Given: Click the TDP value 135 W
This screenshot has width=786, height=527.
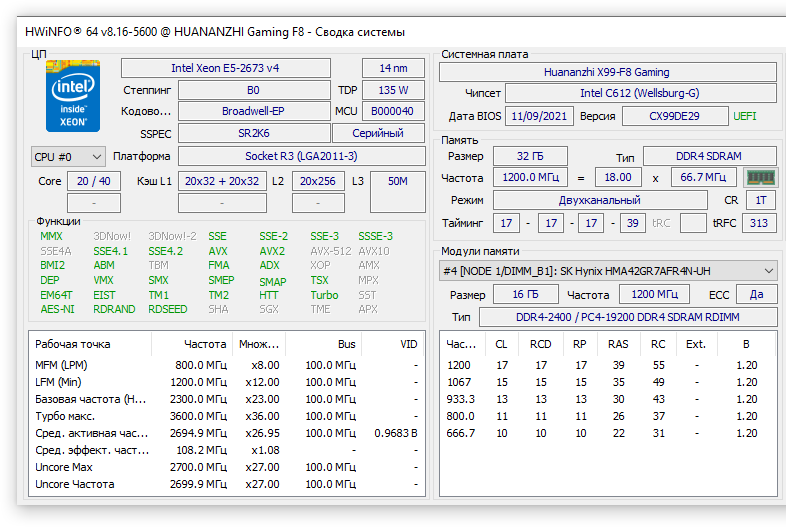Looking at the screenshot, I should [x=393, y=90].
